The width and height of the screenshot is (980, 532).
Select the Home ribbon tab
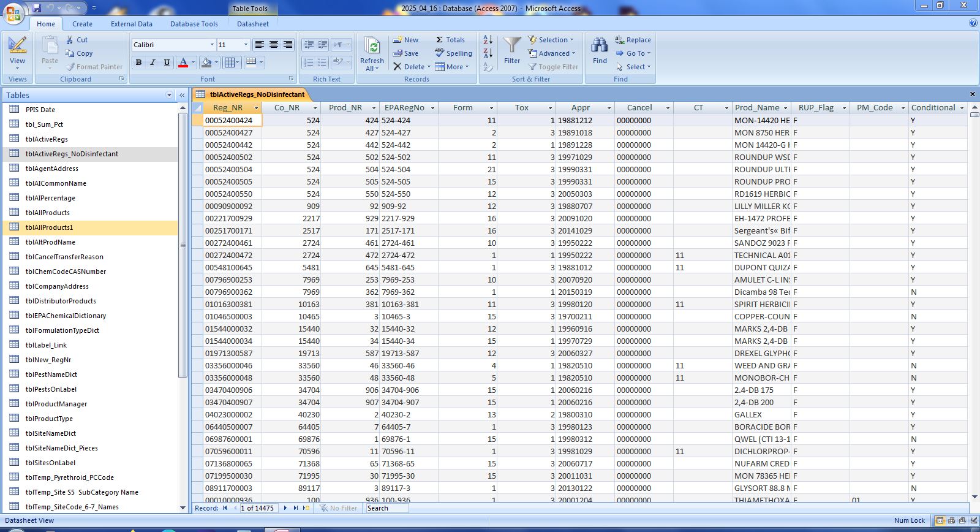click(x=46, y=24)
